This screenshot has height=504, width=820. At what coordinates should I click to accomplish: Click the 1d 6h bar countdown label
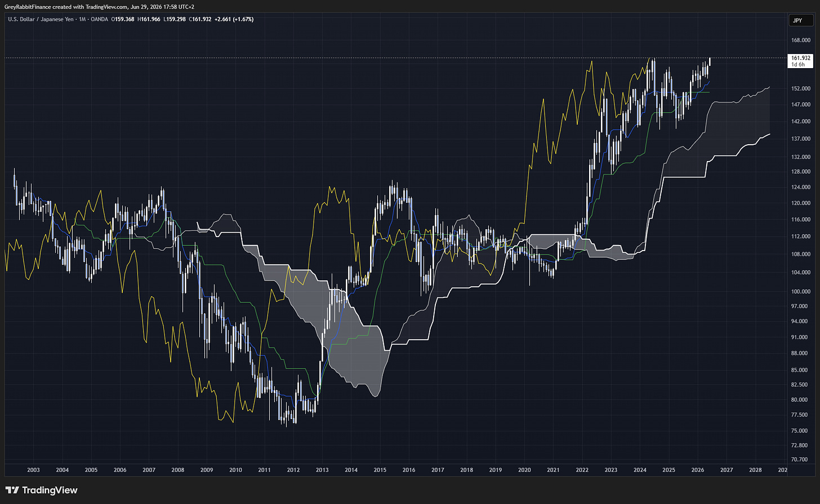798,64
